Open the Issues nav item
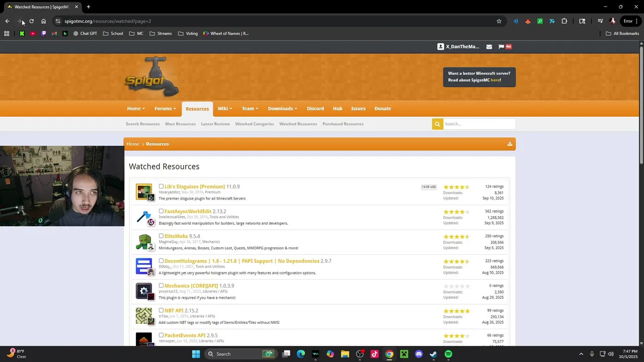The height and width of the screenshot is (362, 644). pyautogui.click(x=358, y=109)
